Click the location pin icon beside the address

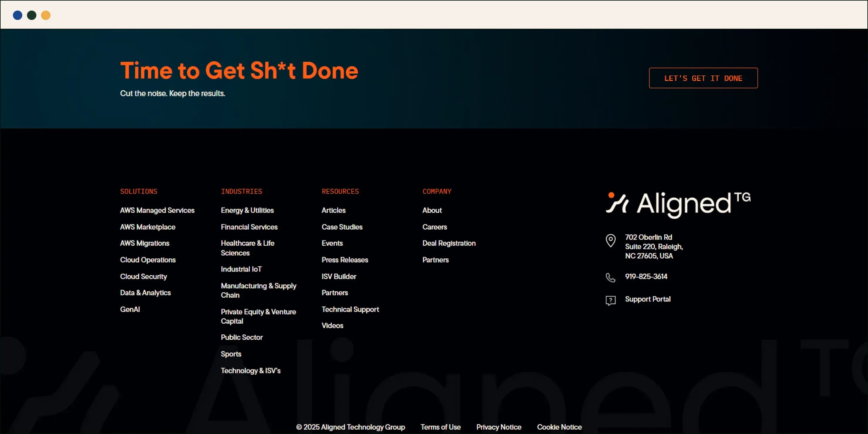point(611,240)
